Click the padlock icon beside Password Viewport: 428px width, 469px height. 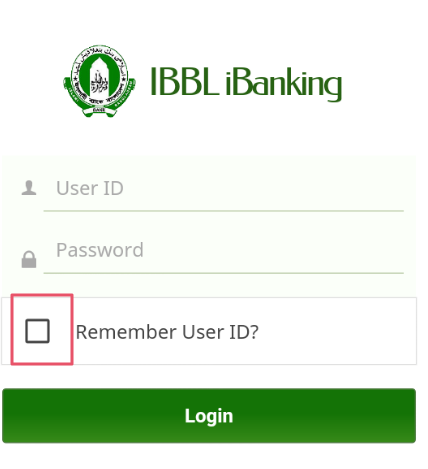29,259
